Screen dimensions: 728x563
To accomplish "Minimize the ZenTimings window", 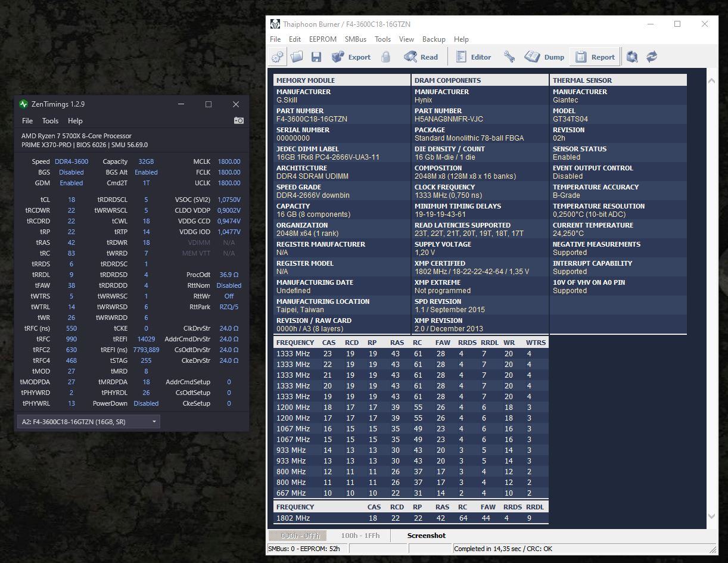I will coord(181,104).
